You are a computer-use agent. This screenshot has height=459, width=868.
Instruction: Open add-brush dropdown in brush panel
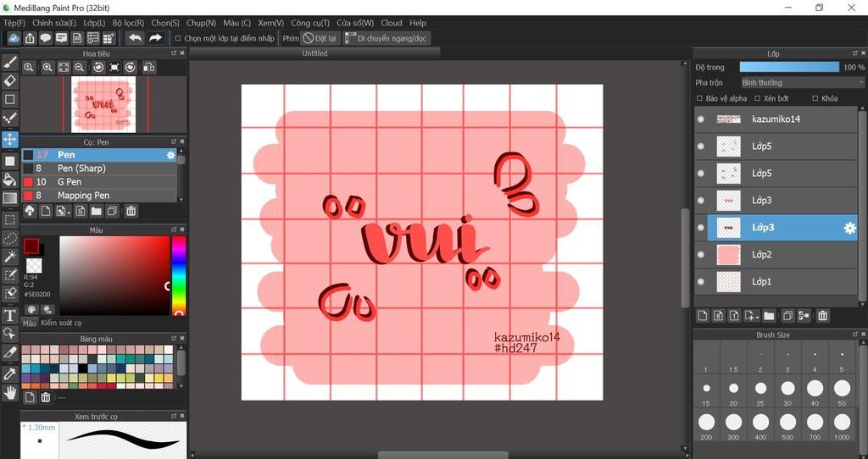point(63,211)
